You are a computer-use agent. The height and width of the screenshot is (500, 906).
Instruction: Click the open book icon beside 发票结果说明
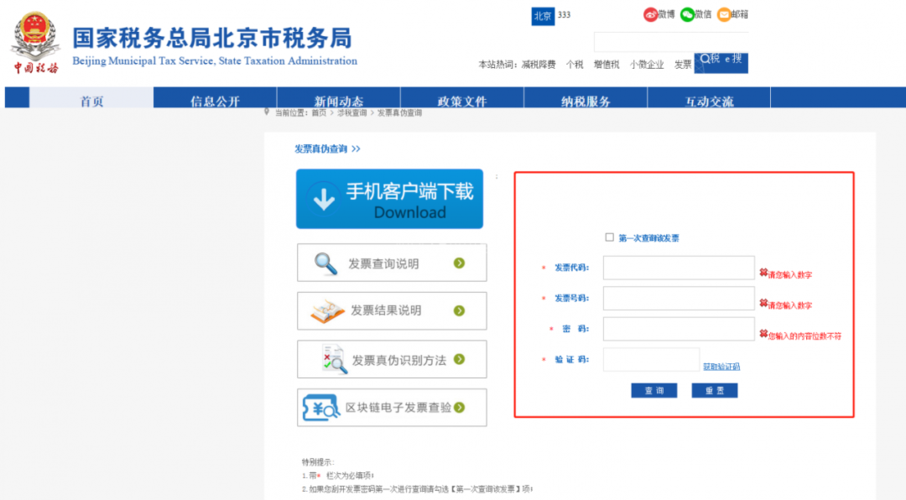point(326,312)
